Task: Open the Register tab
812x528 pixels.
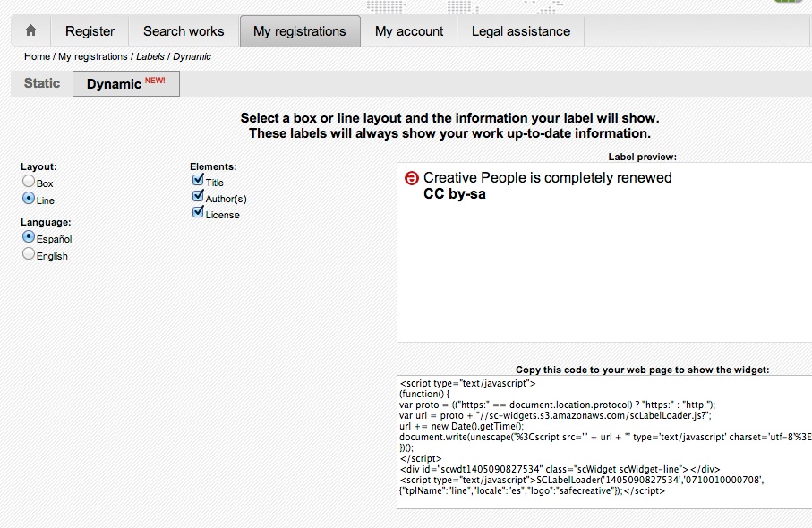Action: tap(90, 31)
